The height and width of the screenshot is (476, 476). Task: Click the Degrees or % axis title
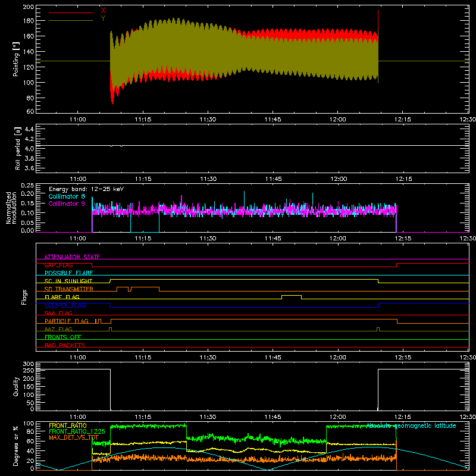point(16,446)
